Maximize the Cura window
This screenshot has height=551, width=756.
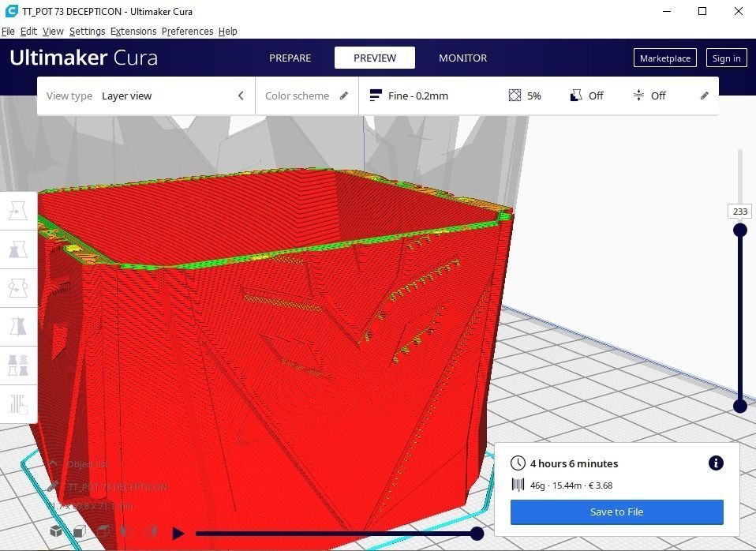click(702, 11)
